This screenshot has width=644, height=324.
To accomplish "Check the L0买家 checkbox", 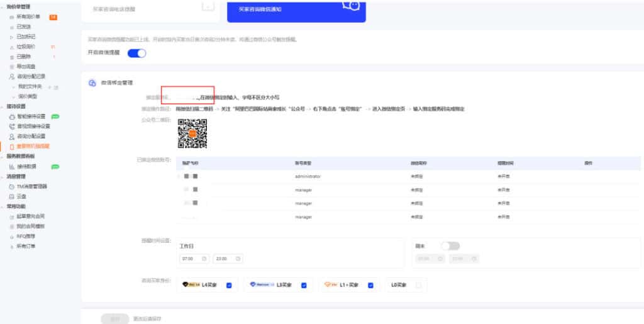I will (418, 285).
